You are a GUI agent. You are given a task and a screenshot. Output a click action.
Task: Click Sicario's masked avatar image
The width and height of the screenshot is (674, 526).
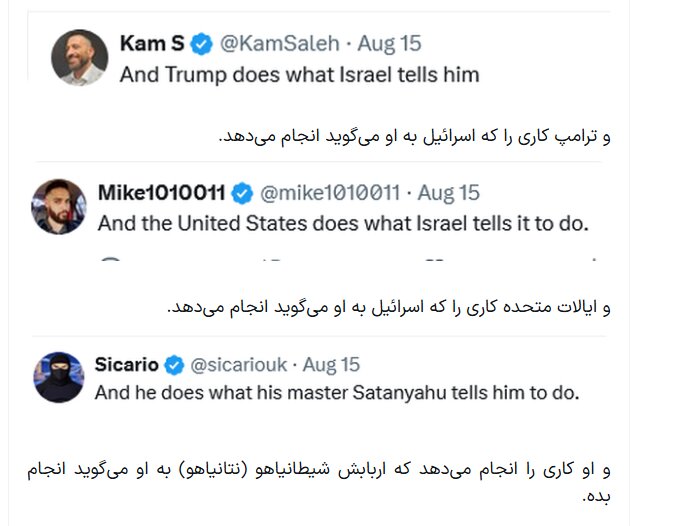[x=59, y=377]
